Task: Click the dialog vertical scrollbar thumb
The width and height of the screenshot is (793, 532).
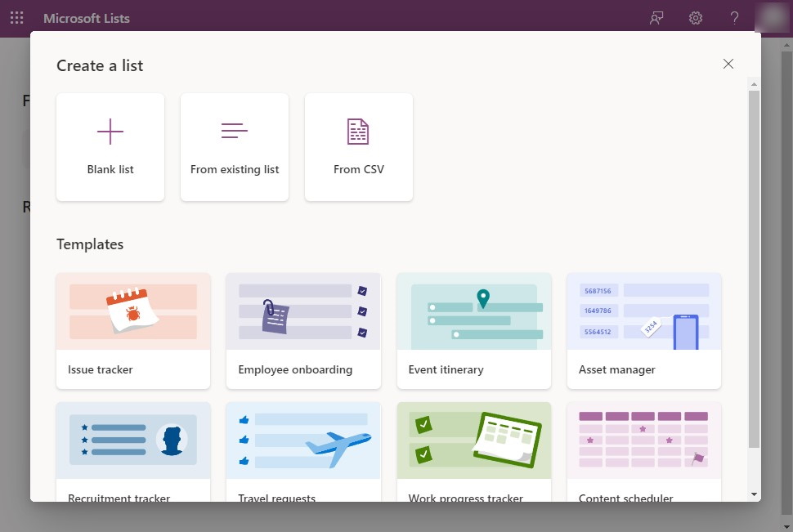Action: click(x=754, y=269)
